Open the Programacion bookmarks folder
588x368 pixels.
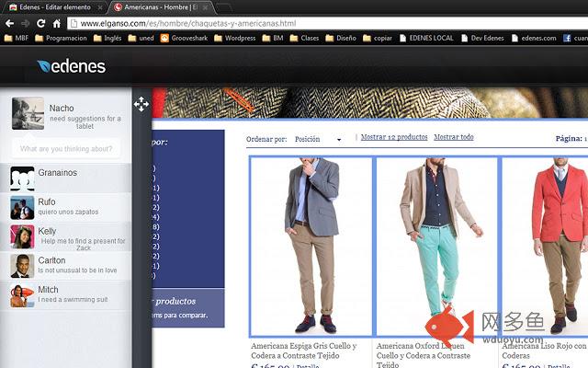tap(69, 39)
